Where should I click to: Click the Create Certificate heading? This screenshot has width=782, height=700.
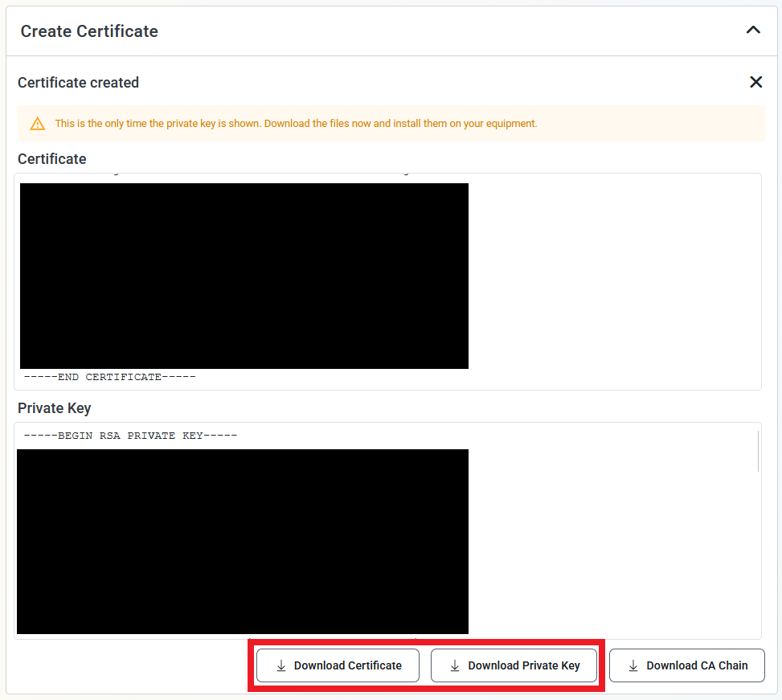(89, 31)
